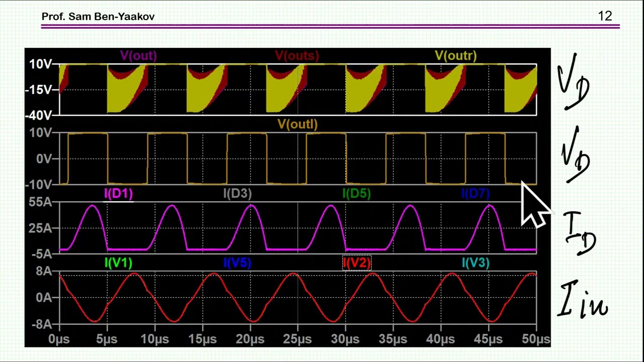Click the magenta I(D1) trace label
The height and width of the screenshot is (362, 644).
118,194
